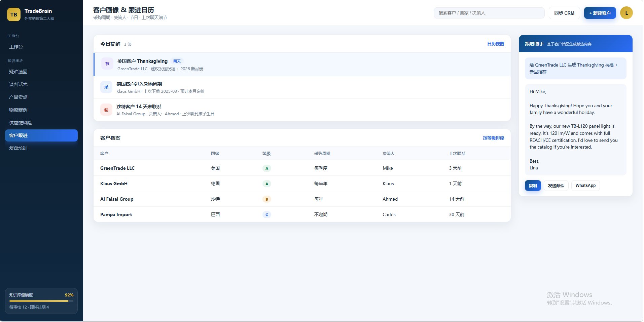This screenshot has width=644, height=322.
Task: Open 谈判话术 in the sidebar
Action: pyautogui.click(x=41, y=84)
